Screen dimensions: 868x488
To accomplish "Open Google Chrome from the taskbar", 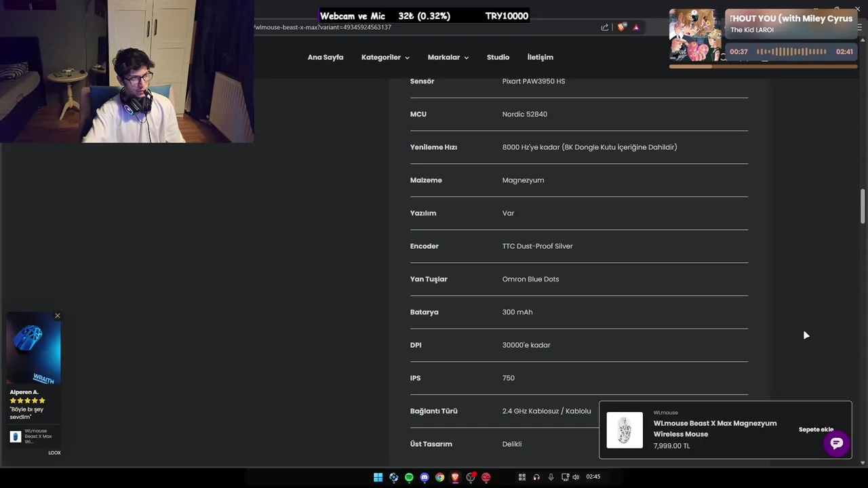I will point(440,477).
